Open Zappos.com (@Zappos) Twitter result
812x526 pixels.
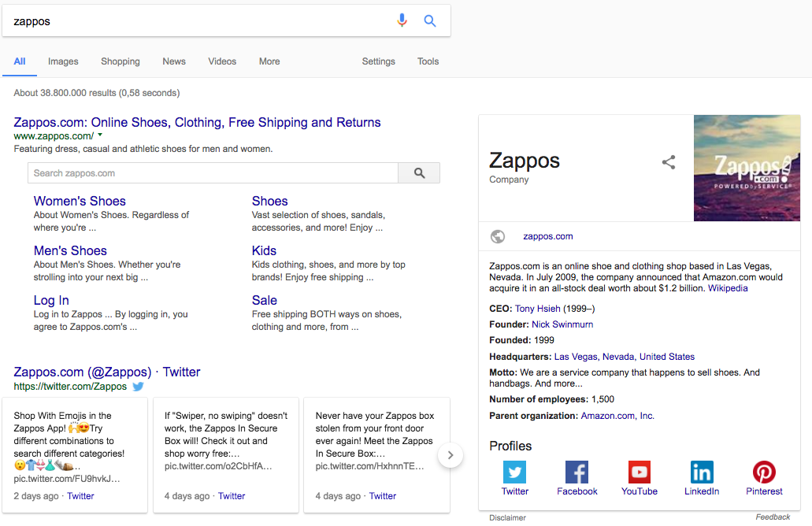tap(106, 372)
